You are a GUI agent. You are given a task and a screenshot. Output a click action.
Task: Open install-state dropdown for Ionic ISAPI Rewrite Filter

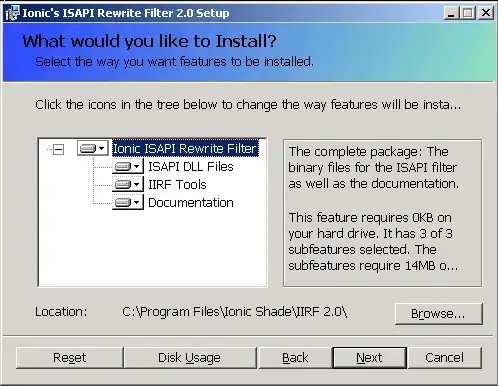pos(93,148)
